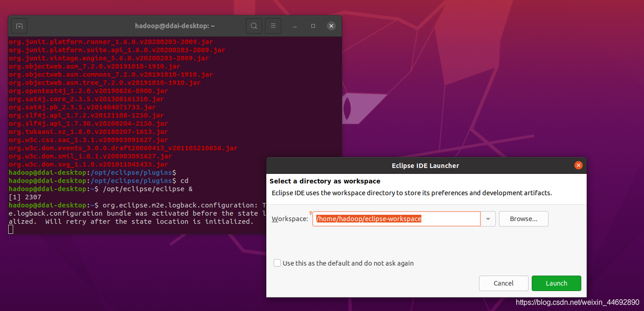Launch Eclipse with the green button
The height and width of the screenshot is (311, 644).
556,283
